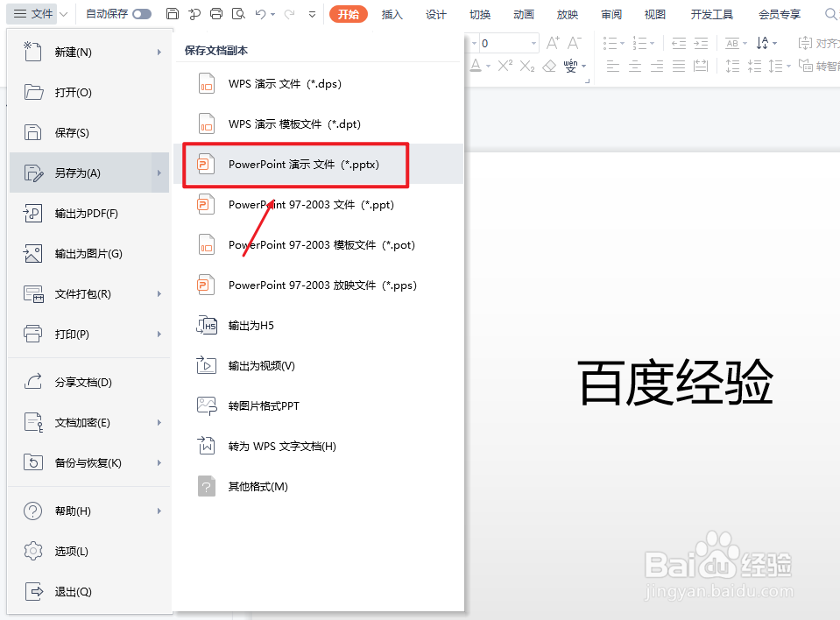Click the distributed alignment icon
This screenshot has width=840, height=620.
701,67
